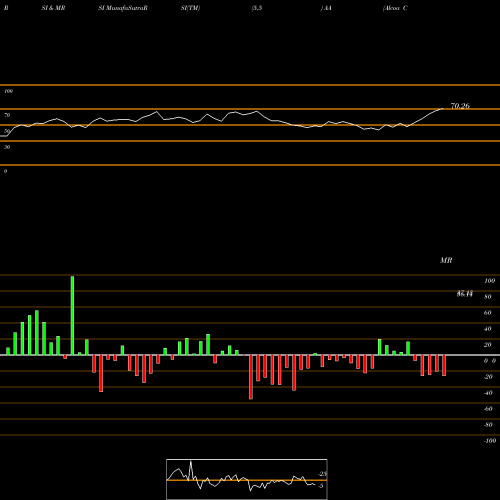Click the RSI value label 70.26
The height and width of the screenshot is (500, 500).
pyautogui.click(x=460, y=106)
